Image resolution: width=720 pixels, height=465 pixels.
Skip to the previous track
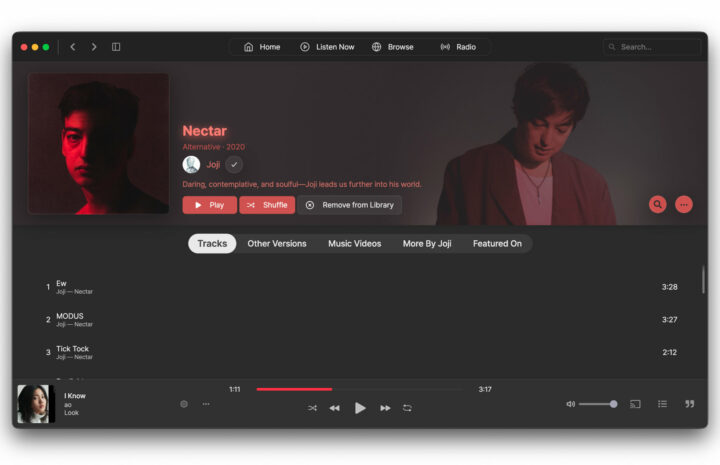tap(334, 408)
